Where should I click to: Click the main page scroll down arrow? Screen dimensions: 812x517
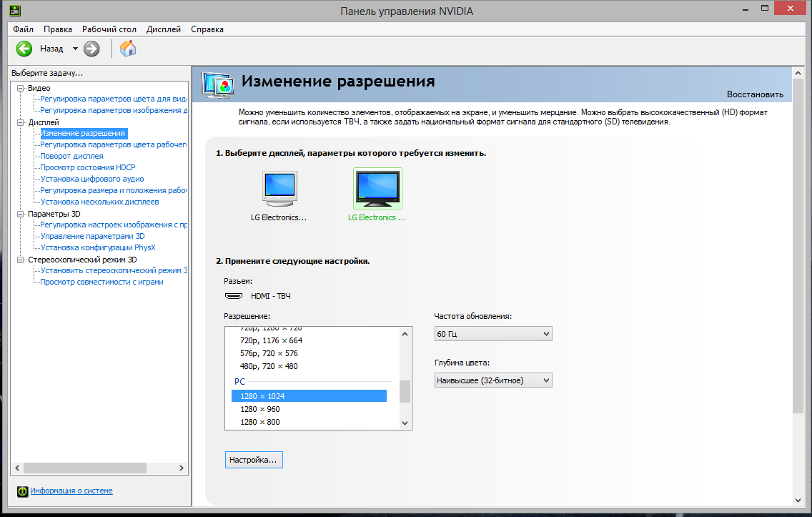point(798,501)
